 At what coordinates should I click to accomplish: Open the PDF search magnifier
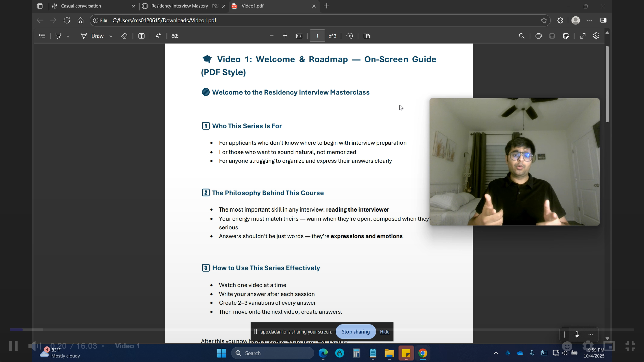521,36
